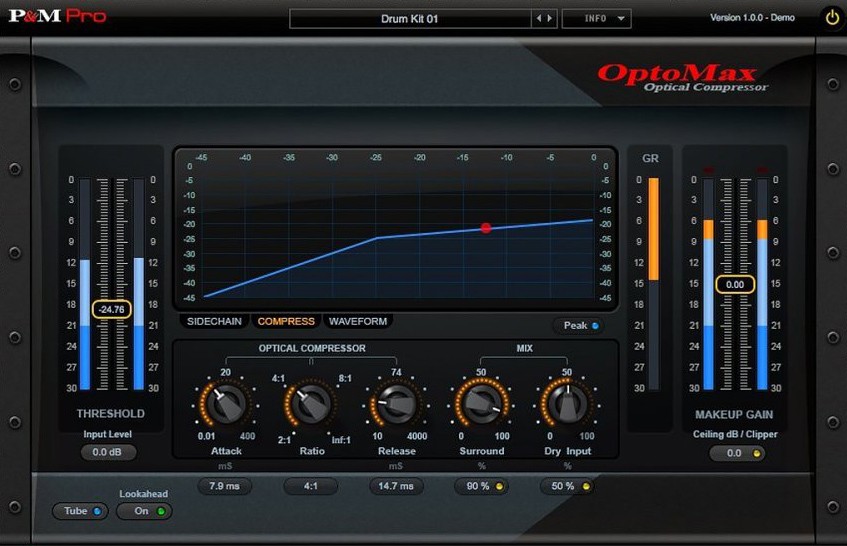Toggle the Tube mode button

tap(80, 511)
